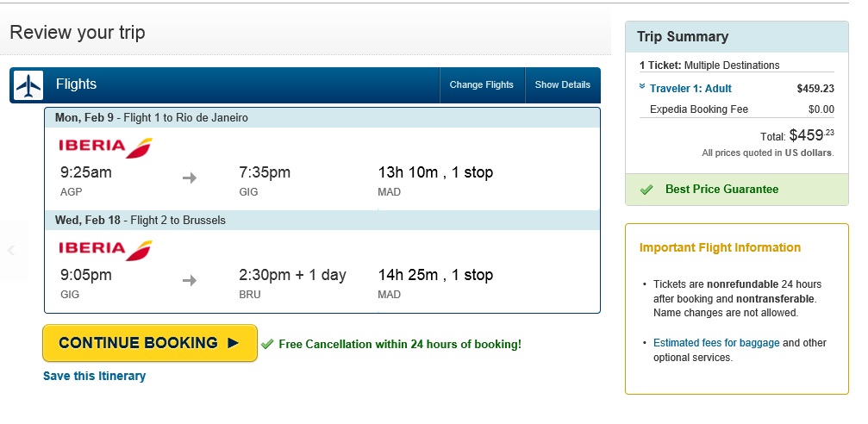Viewport: 868px width, 424px height.
Task: Click the Continue Booking button
Action: click(x=150, y=343)
